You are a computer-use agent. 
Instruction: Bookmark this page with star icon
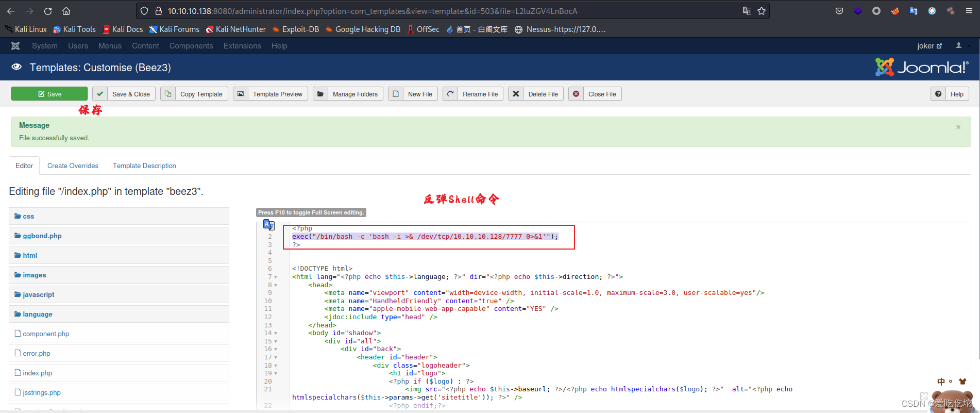point(762,11)
